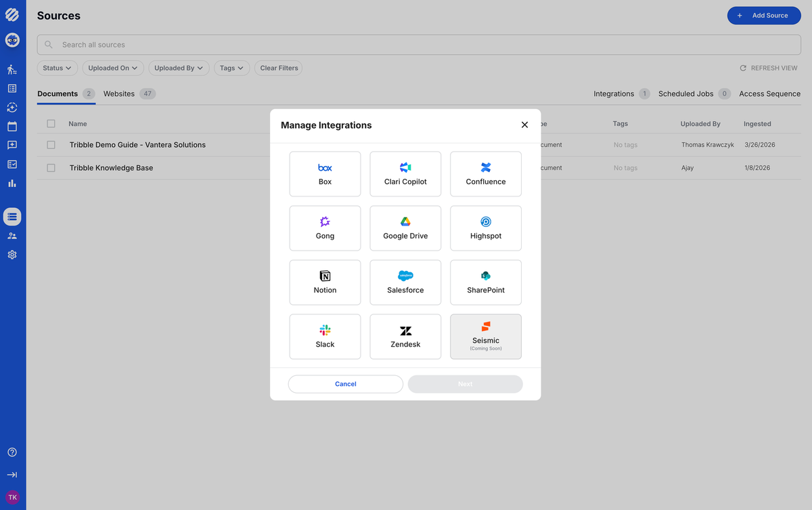Open the Uploaded By filter dropdown
Viewport: 812px width, 510px height.
(179, 68)
